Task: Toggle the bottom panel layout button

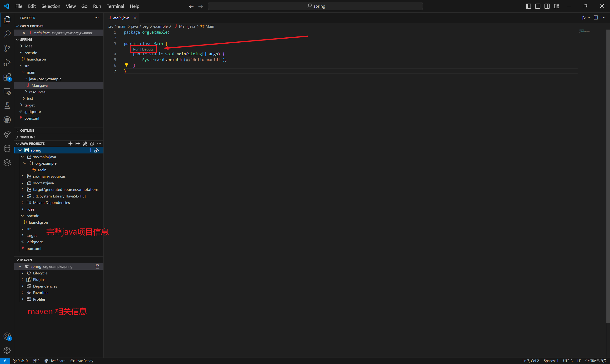Action: tap(538, 6)
